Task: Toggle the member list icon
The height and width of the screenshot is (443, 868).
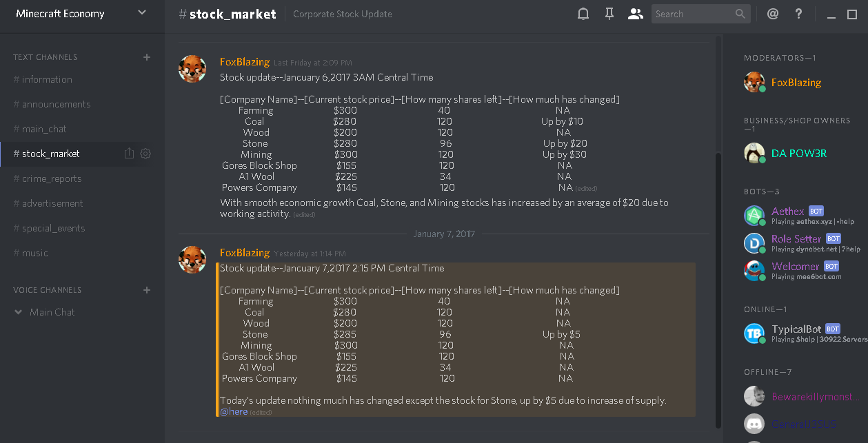Action: tap(635, 14)
